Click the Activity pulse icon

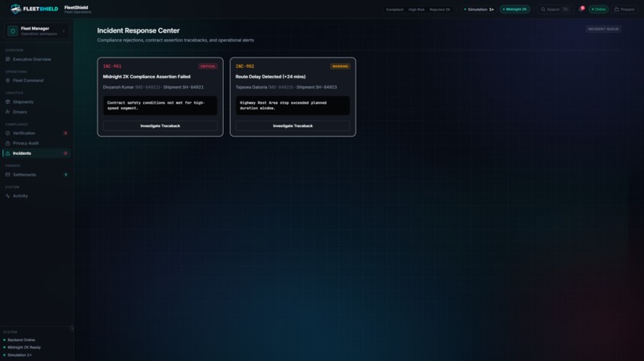pyautogui.click(x=7, y=196)
